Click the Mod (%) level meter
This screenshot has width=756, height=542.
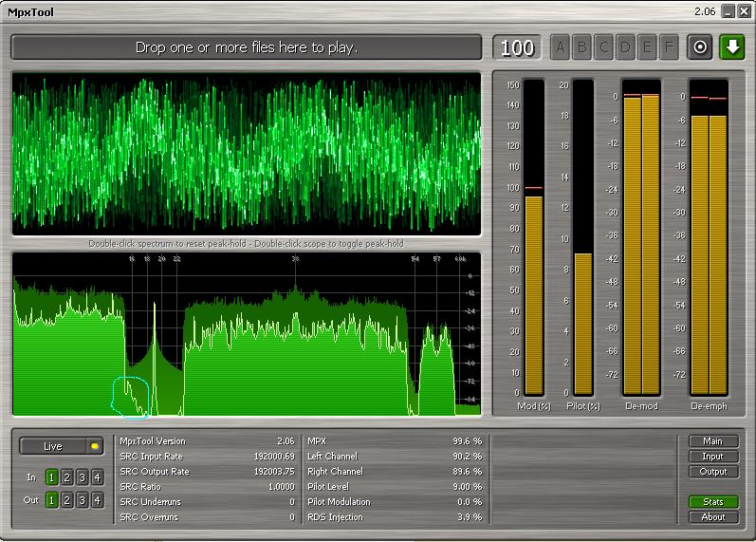[x=534, y=238]
